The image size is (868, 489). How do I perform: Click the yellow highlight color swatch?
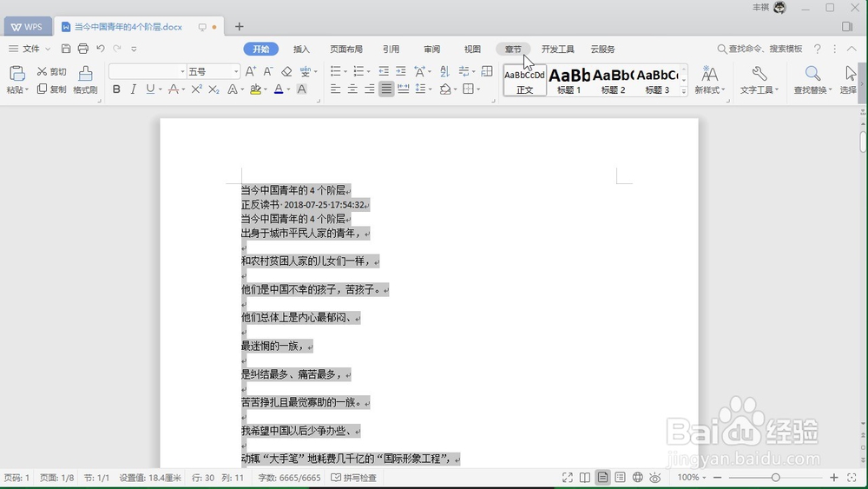pyautogui.click(x=255, y=89)
